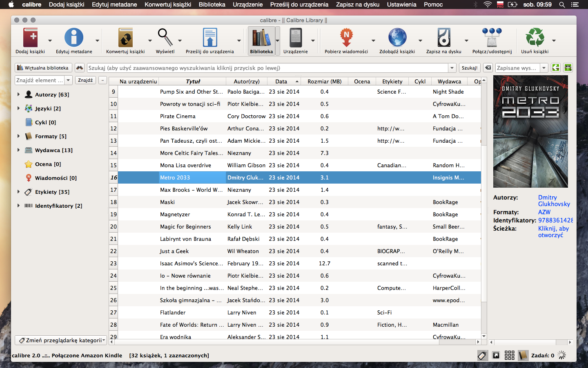Open Zmień przeglądarkę kategorii dropdown
The height and width of the screenshot is (368, 588).
click(61, 340)
